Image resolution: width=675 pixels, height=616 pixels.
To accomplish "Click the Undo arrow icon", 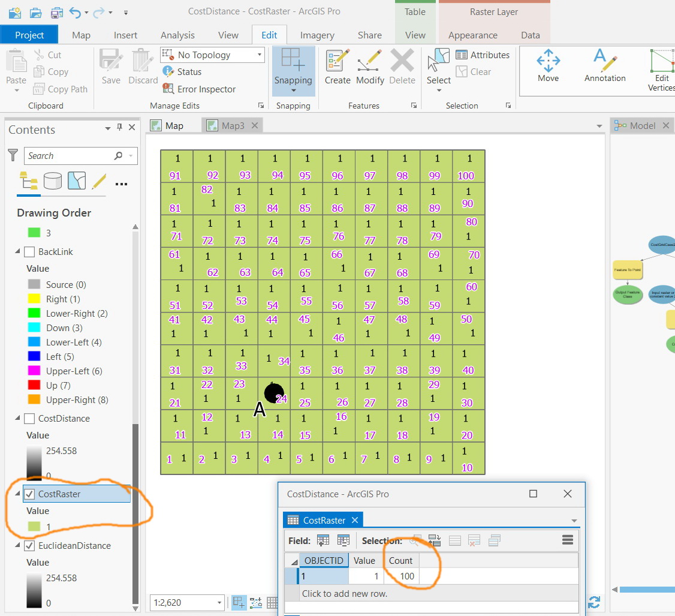I will 76,13.
